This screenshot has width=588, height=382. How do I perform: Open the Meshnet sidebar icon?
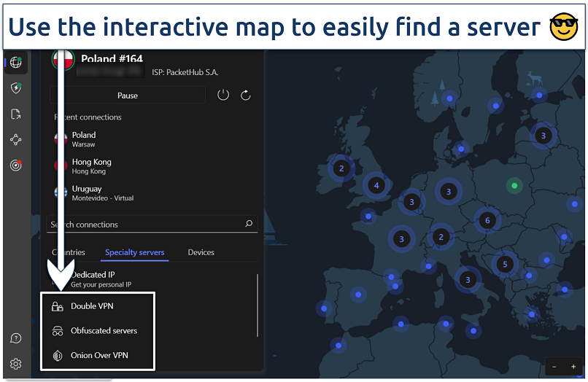coord(16,139)
